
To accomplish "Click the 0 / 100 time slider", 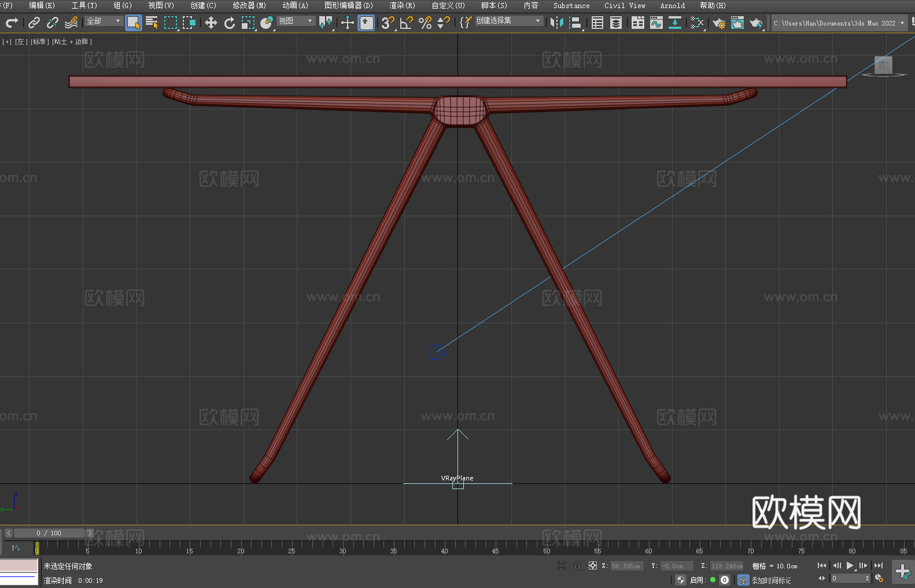I will coord(49,533).
